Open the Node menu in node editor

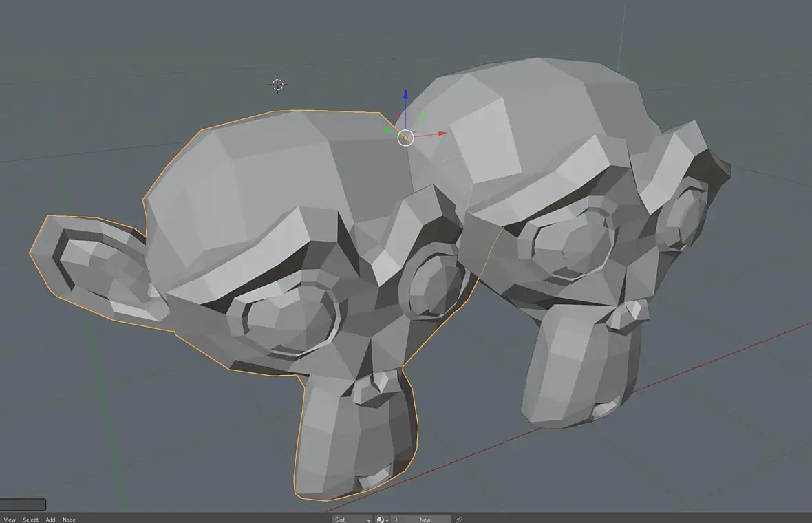(x=69, y=520)
